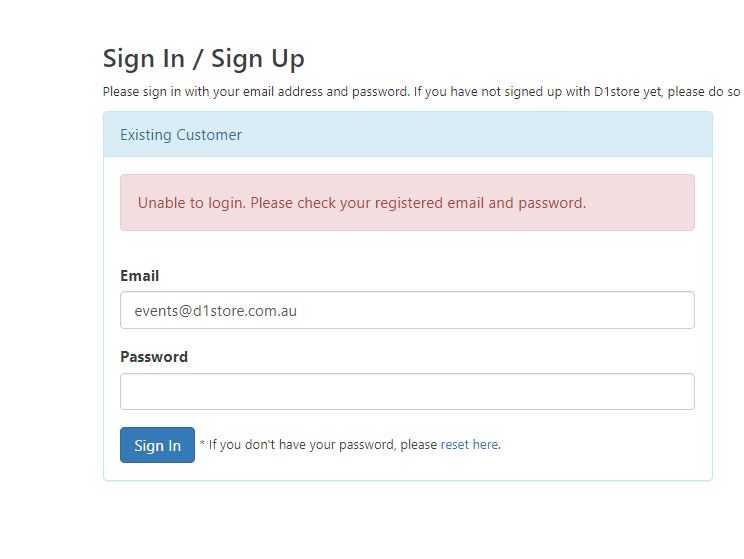This screenshot has width=744, height=559.
Task: Click "Unable to login" in the error message
Action: [x=191, y=203]
